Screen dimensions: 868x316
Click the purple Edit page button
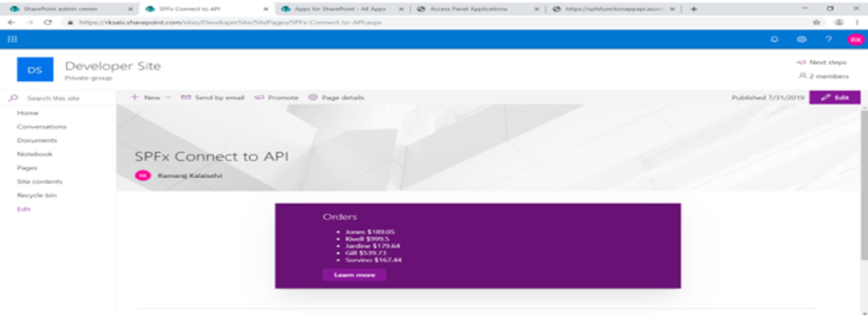(835, 97)
